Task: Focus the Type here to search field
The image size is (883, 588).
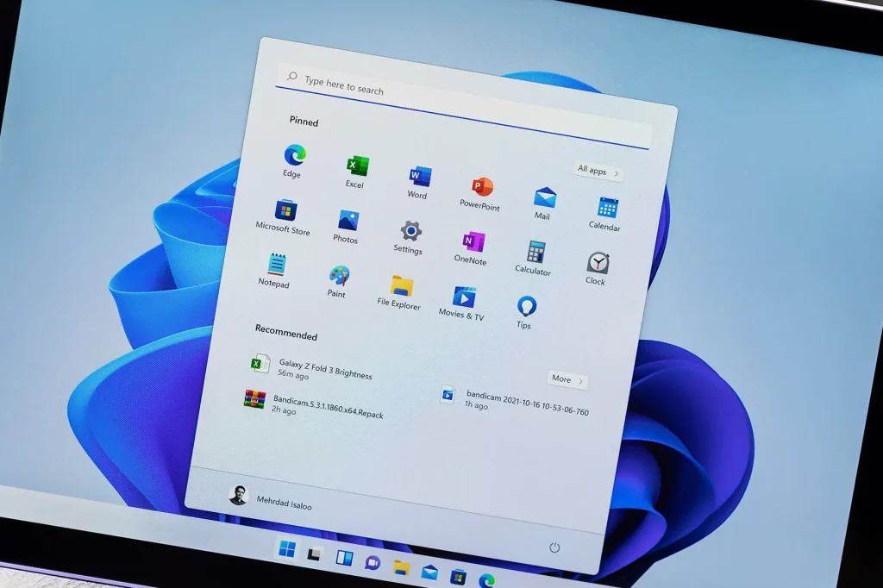Action: click(463, 107)
